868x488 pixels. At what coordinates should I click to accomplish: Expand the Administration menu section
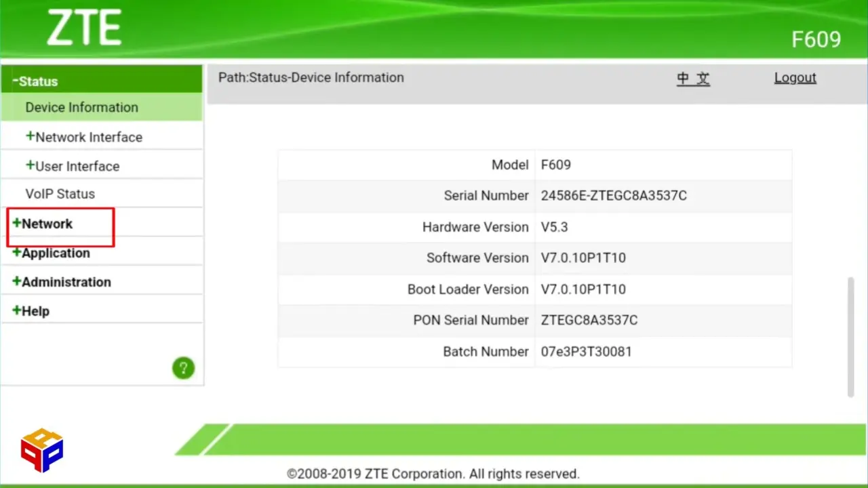point(66,282)
